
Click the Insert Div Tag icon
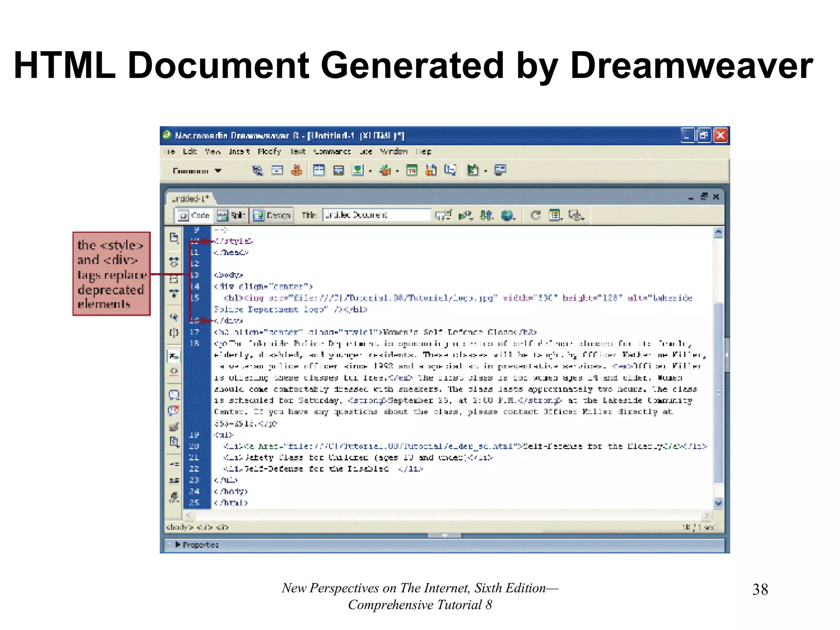pos(338,170)
